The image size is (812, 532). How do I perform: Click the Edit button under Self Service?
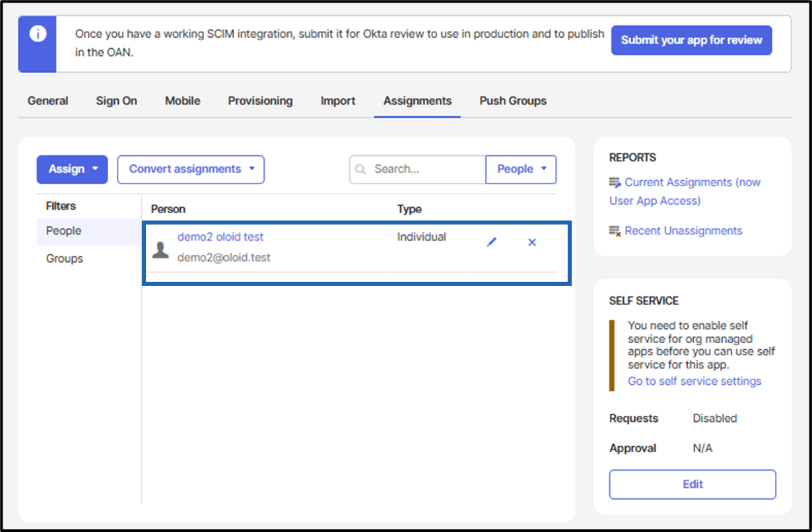[693, 484]
